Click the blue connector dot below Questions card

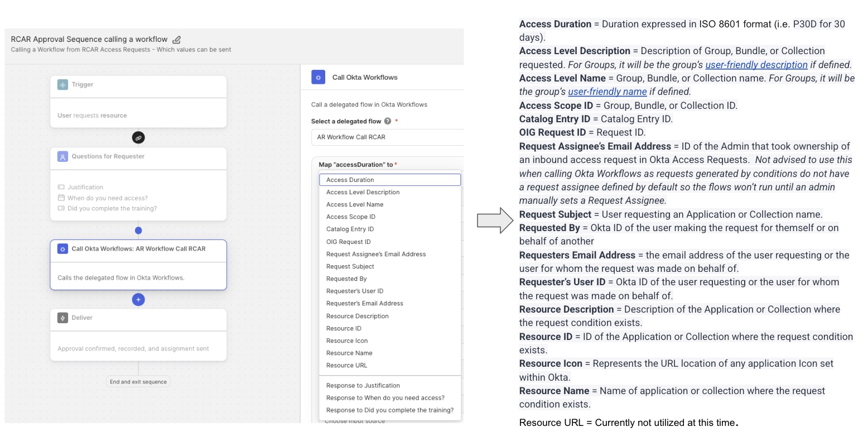click(138, 231)
